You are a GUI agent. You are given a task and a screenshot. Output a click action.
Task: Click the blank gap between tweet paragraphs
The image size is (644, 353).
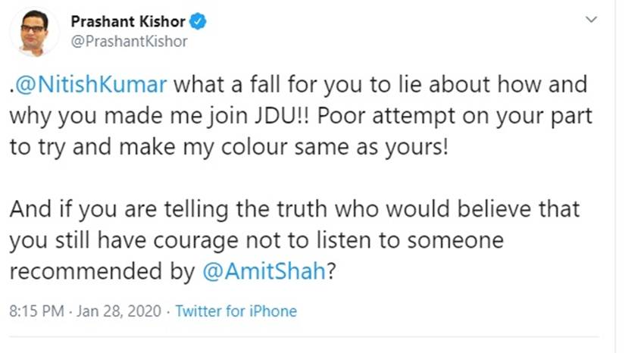tap(303, 178)
